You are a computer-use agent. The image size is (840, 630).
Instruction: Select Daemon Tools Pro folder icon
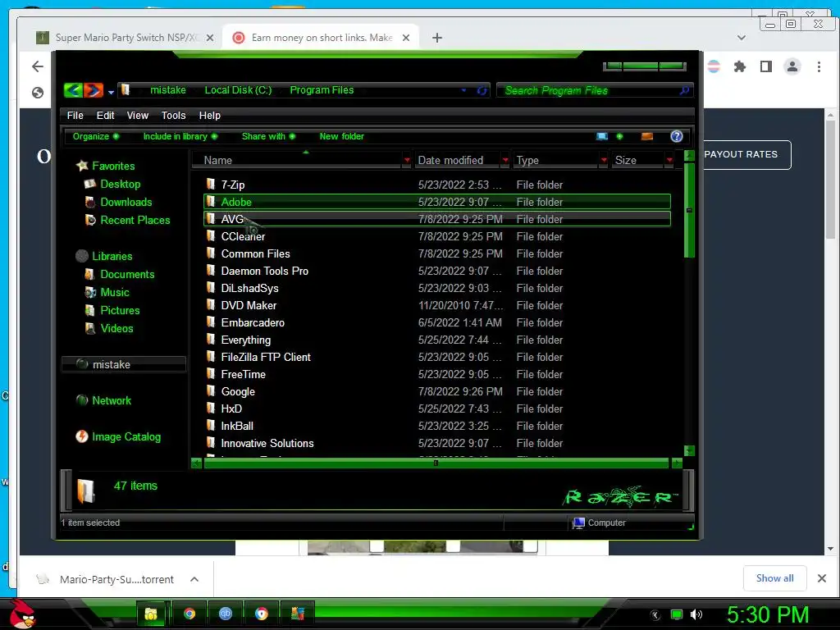(211, 271)
